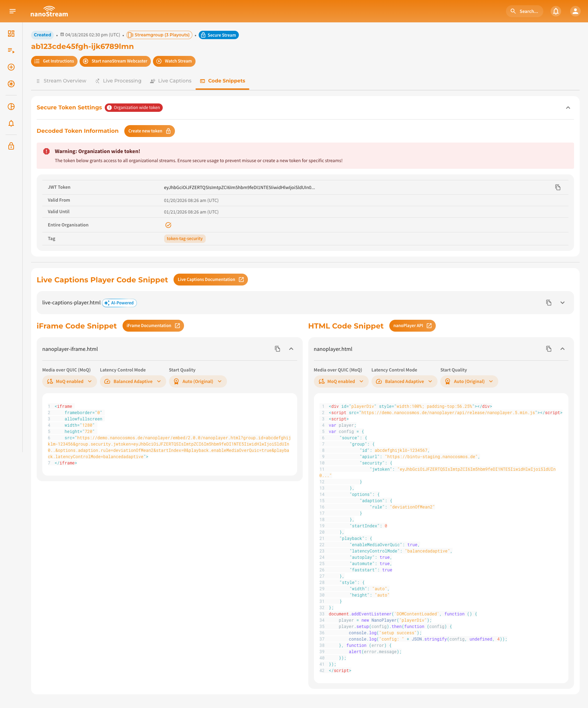
Task: Copy the nanoplayer-iframe.html code
Action: [x=277, y=349]
